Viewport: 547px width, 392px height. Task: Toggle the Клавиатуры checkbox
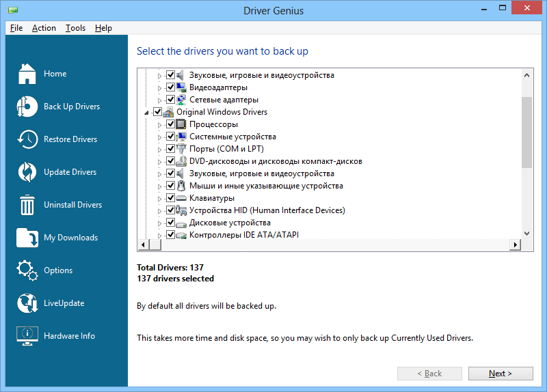[x=170, y=198]
